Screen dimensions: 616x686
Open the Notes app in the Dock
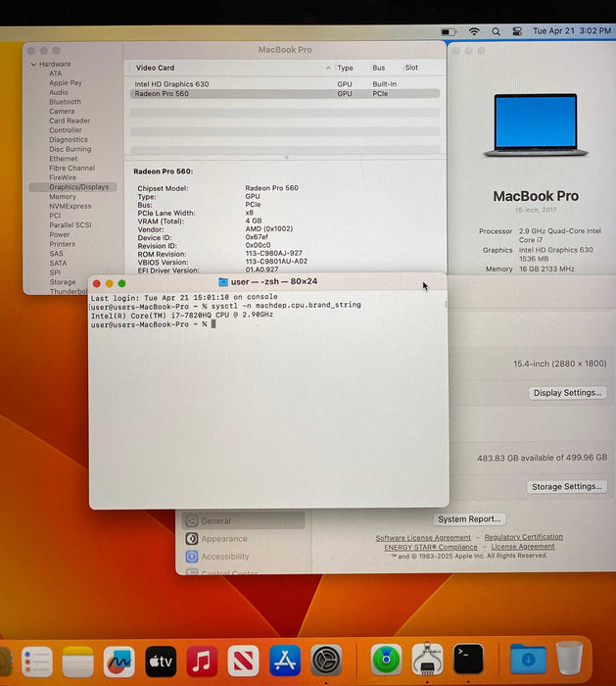[x=77, y=661]
